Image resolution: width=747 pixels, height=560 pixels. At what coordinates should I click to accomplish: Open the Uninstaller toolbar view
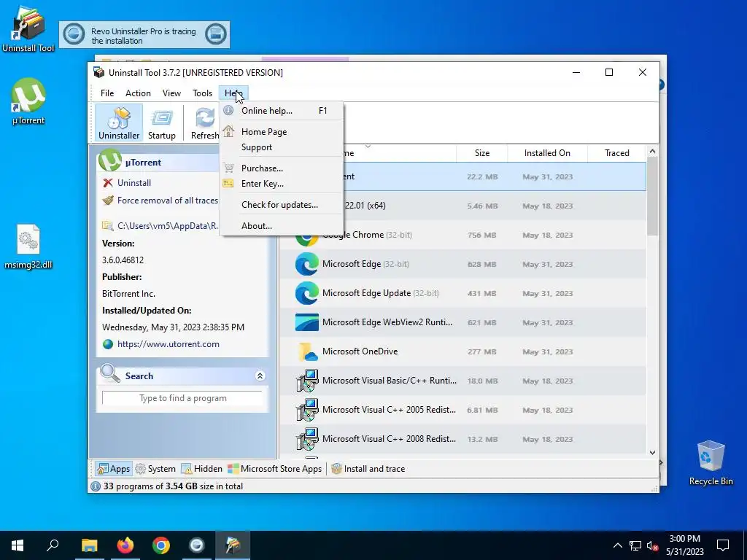(119, 122)
